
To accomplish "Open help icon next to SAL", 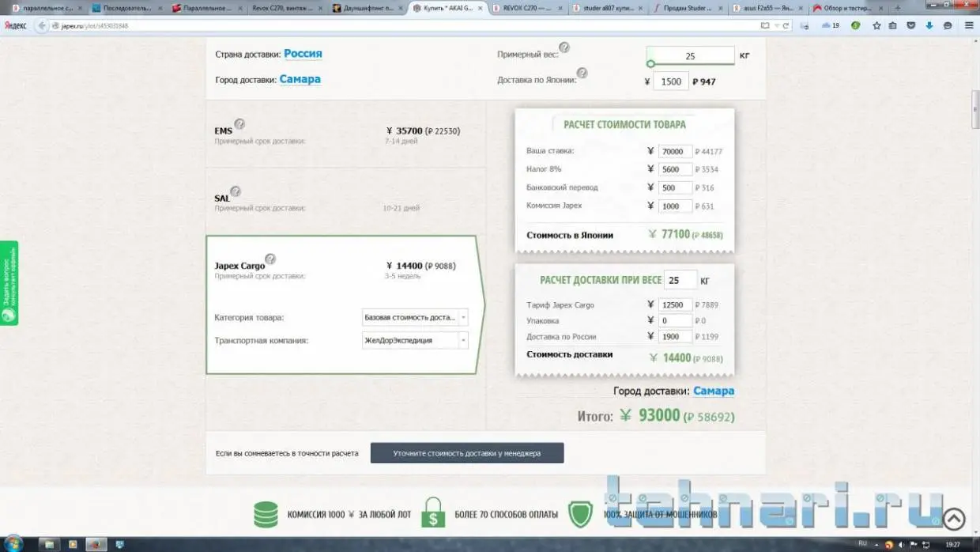I will pyautogui.click(x=236, y=191).
